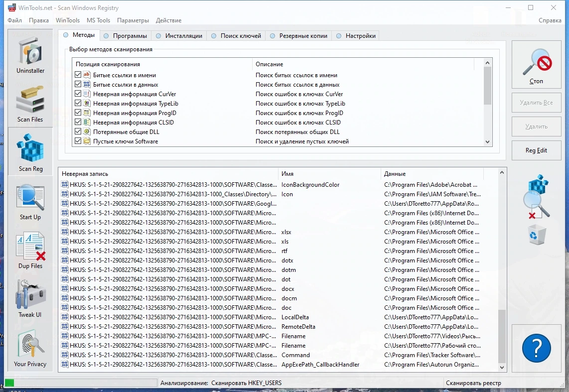
Task: Click folder icon beside Пустые ключи Software
Action: pos(87,140)
